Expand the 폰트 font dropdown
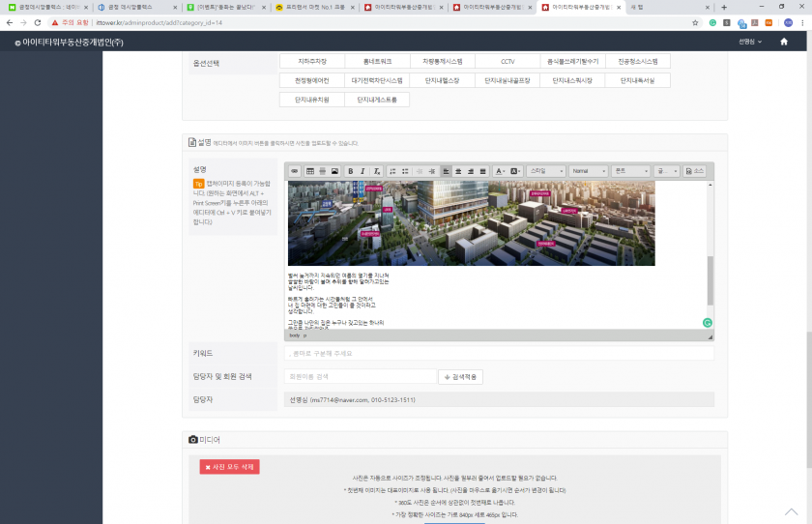Viewport: 812px width, 524px height. coord(630,171)
